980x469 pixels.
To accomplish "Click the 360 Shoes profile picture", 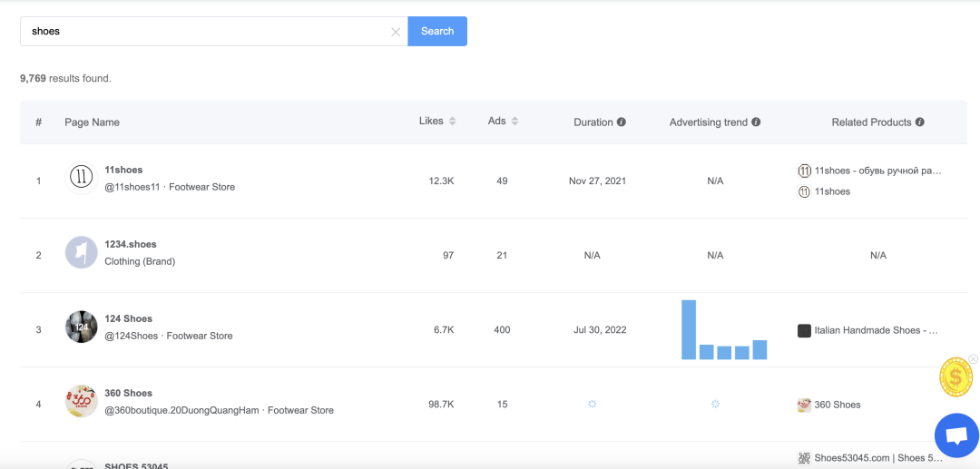I will (82, 401).
